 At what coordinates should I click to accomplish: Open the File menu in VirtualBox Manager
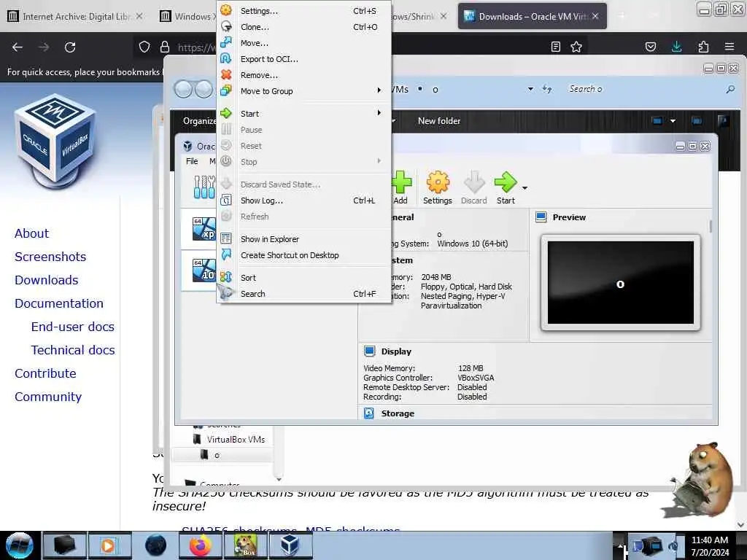point(192,161)
